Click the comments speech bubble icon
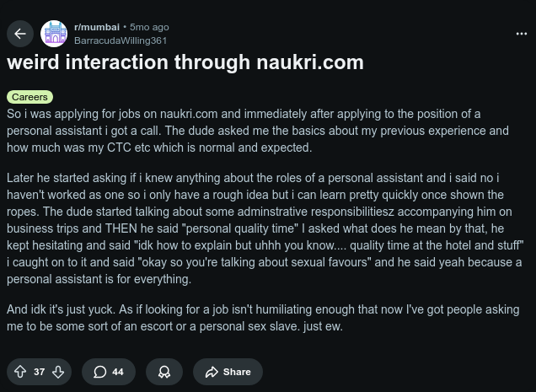The image size is (536, 392). pos(99,372)
